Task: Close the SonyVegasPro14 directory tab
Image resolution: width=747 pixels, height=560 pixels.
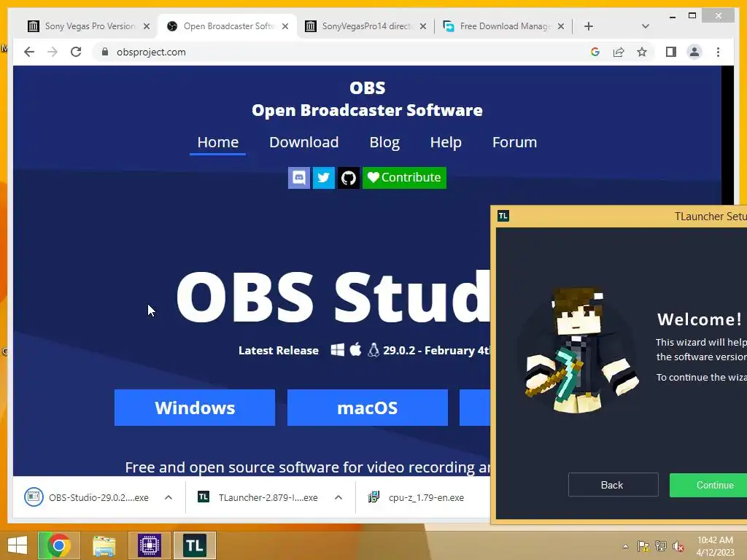Action: coord(422,26)
